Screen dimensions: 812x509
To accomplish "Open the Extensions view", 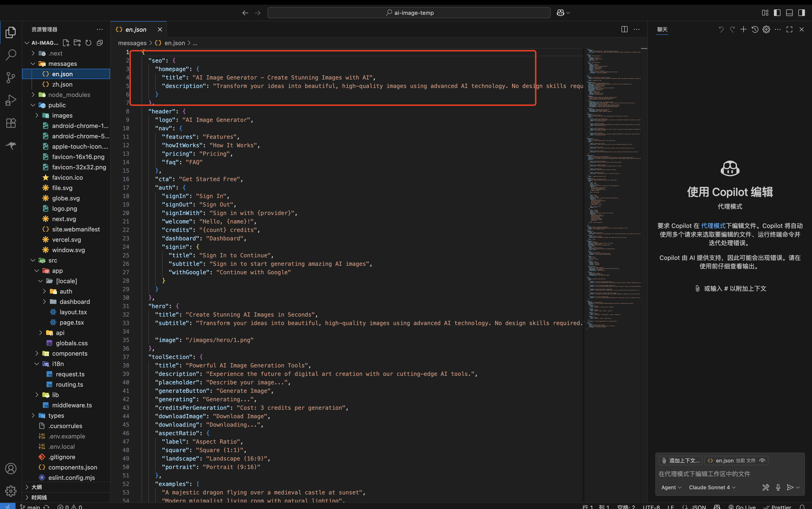I will [x=11, y=123].
